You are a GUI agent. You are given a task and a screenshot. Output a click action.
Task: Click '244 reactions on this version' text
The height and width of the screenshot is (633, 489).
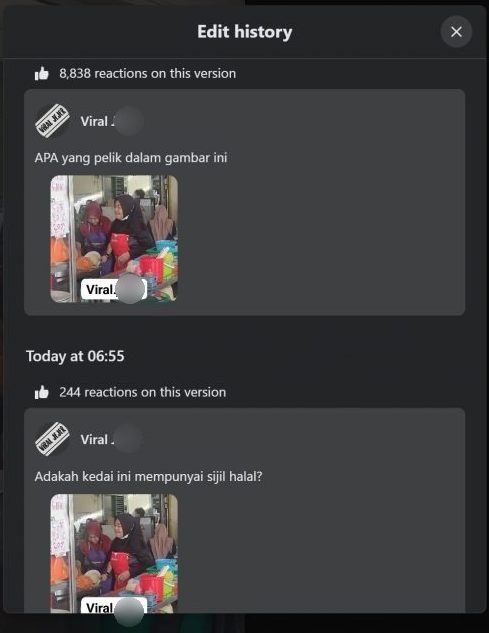point(143,392)
